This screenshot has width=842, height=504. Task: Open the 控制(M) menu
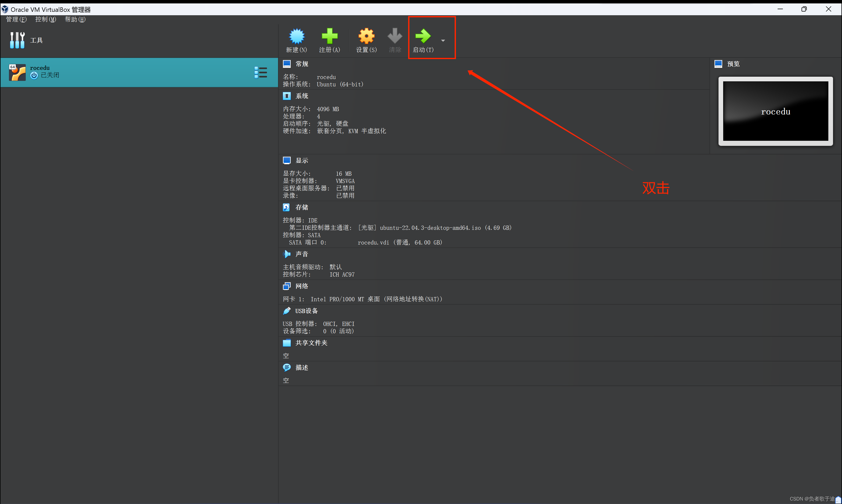pos(45,19)
